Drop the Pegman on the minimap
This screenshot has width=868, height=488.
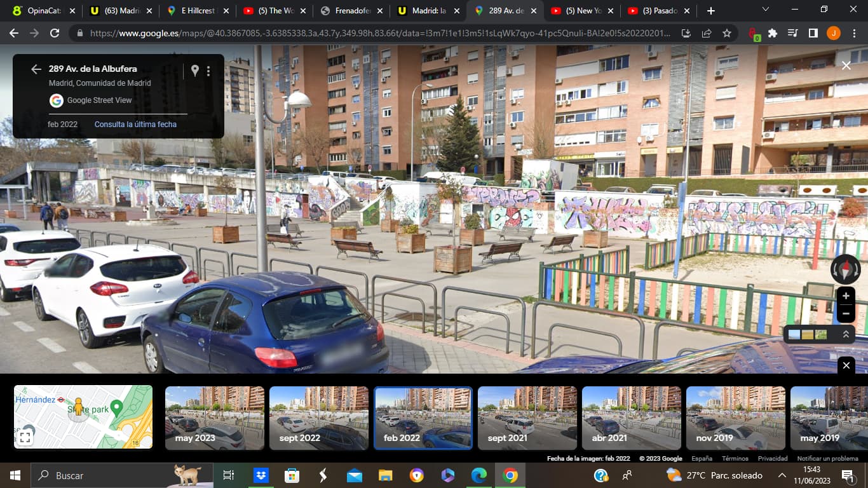[79, 407]
